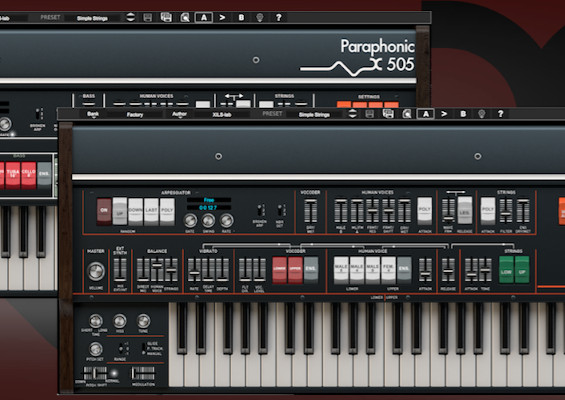565x400 pixels.
Task: Select the B slot in back window
Action: [241, 17]
